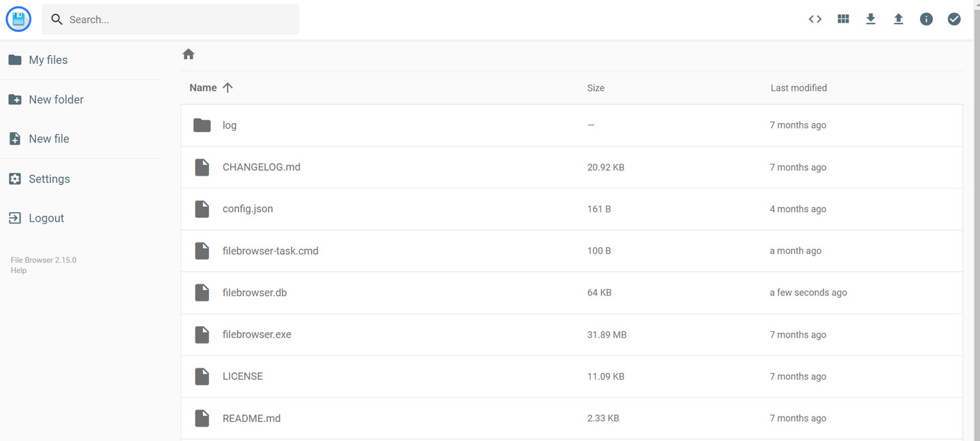Click the download arrow icon
The image size is (980, 441).
click(870, 19)
